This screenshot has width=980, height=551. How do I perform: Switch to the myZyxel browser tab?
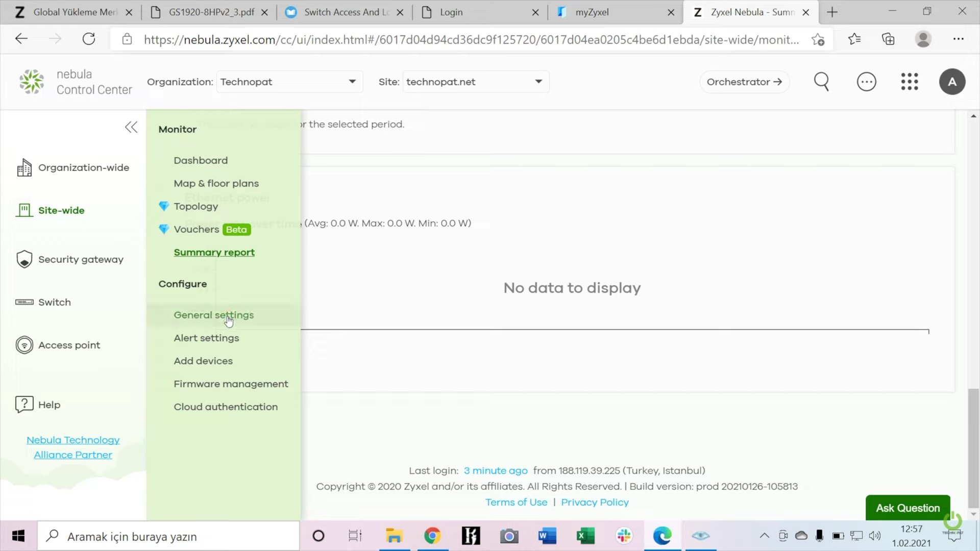(x=592, y=12)
